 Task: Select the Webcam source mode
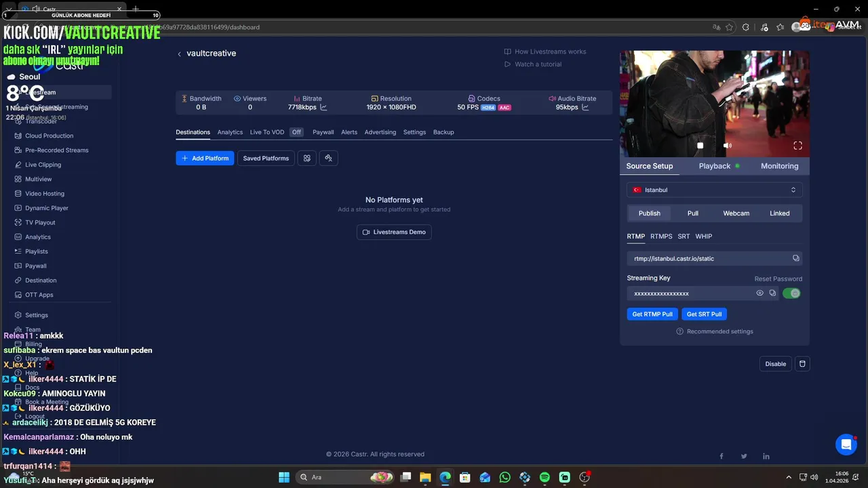(736, 213)
